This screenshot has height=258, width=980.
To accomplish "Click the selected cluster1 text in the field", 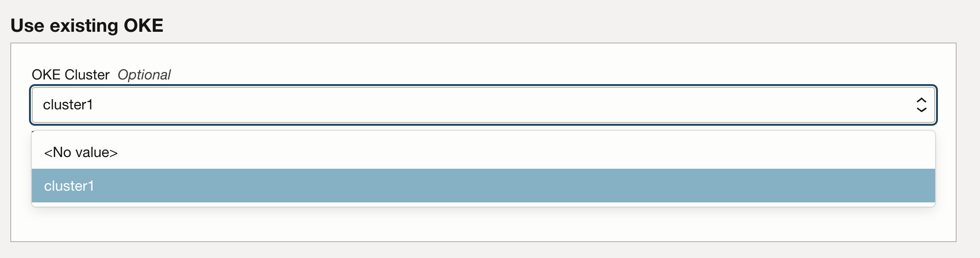I will [x=68, y=105].
